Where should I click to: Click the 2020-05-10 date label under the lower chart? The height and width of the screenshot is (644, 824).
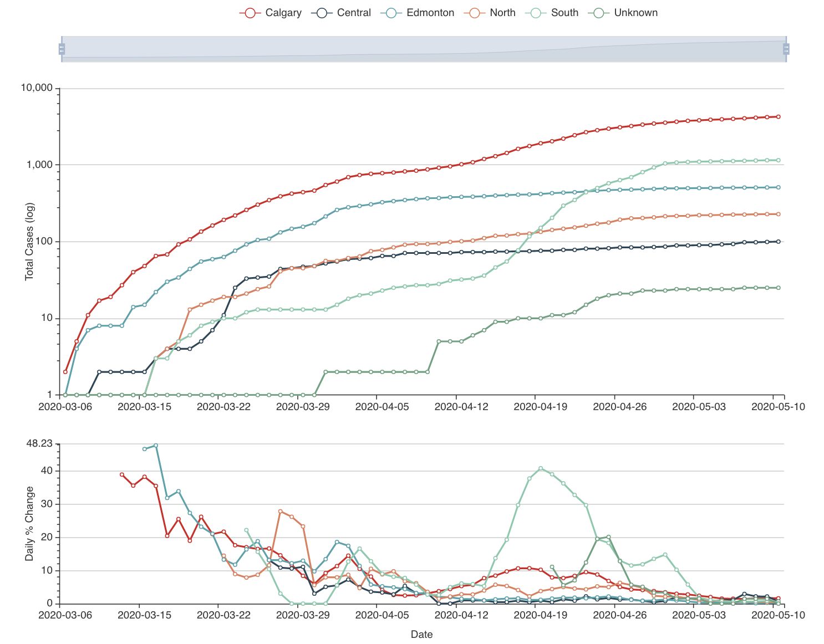coord(778,615)
